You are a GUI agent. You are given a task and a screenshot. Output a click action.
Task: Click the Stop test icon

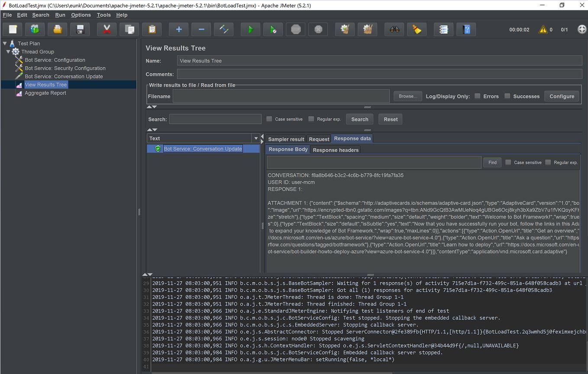tap(296, 29)
